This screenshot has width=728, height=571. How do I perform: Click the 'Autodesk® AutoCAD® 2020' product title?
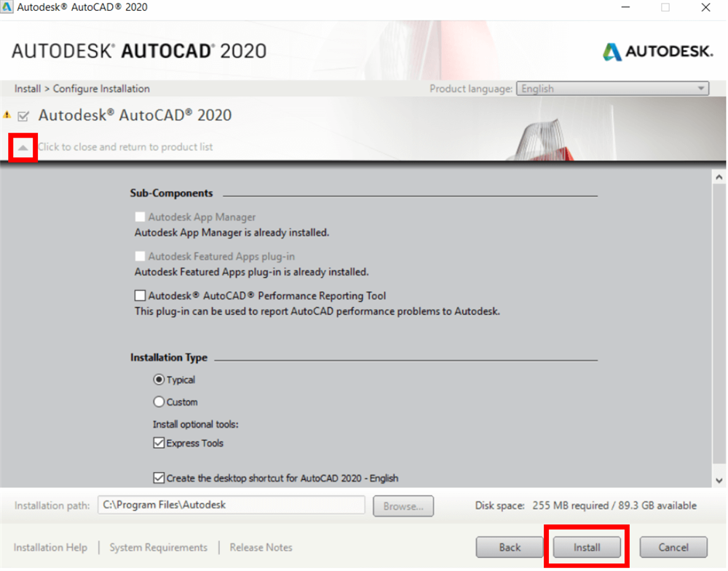(135, 115)
